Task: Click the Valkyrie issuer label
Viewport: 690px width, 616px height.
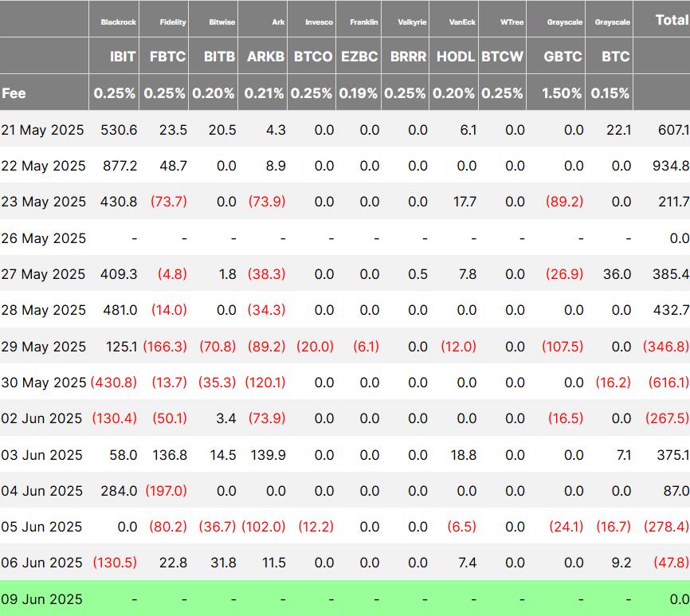Action: [412, 22]
